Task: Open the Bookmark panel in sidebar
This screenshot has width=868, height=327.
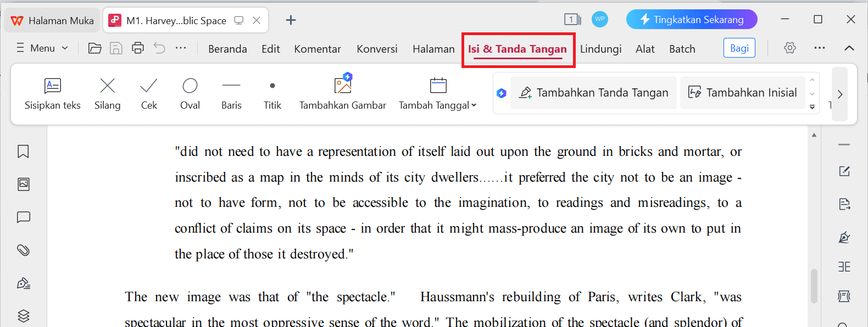Action: tap(23, 151)
